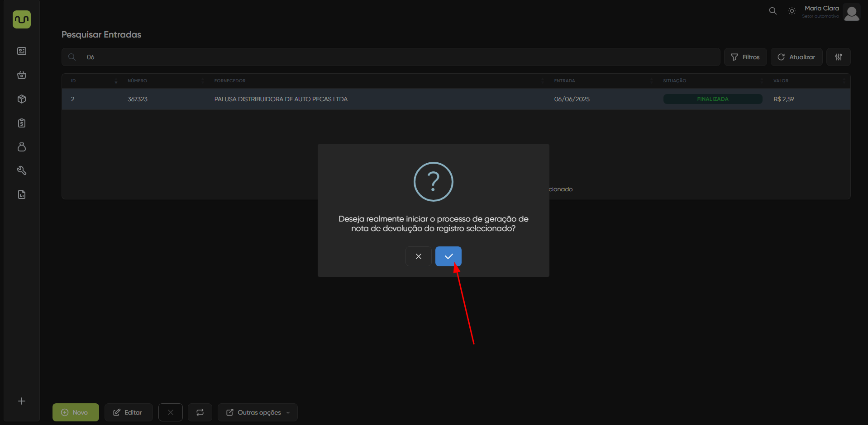
Task: Expand the Outras opções dropdown
Action: coord(258,412)
